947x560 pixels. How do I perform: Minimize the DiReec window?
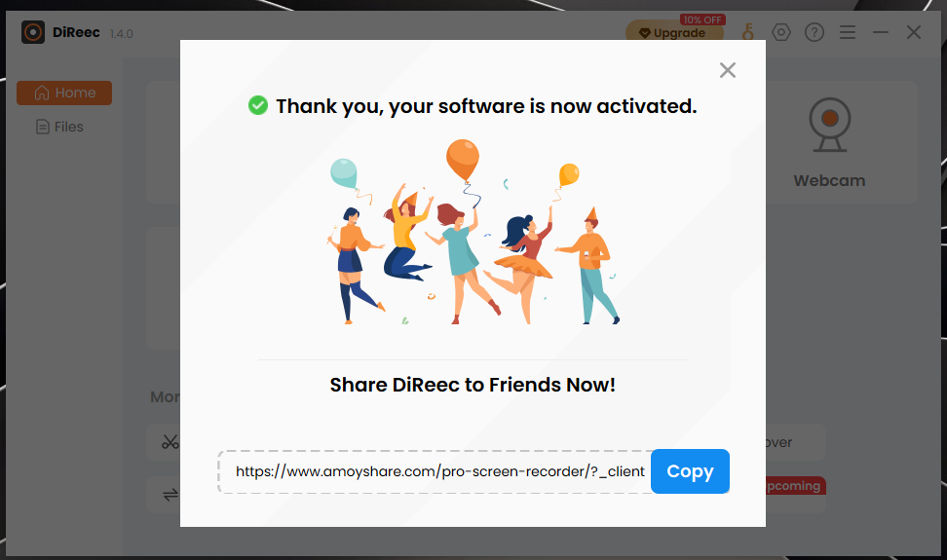tap(881, 32)
